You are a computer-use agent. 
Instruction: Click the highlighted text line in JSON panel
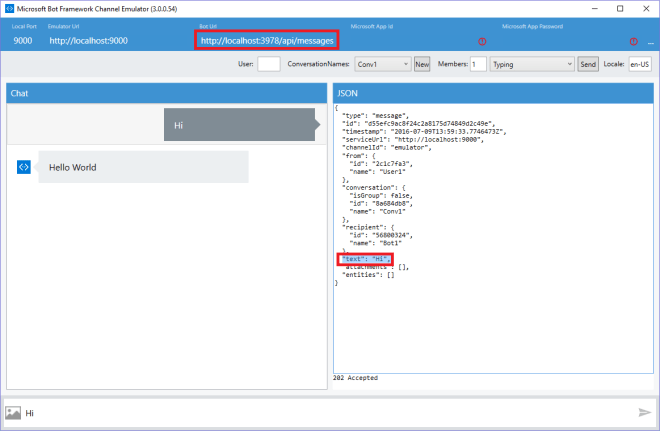click(x=364, y=259)
